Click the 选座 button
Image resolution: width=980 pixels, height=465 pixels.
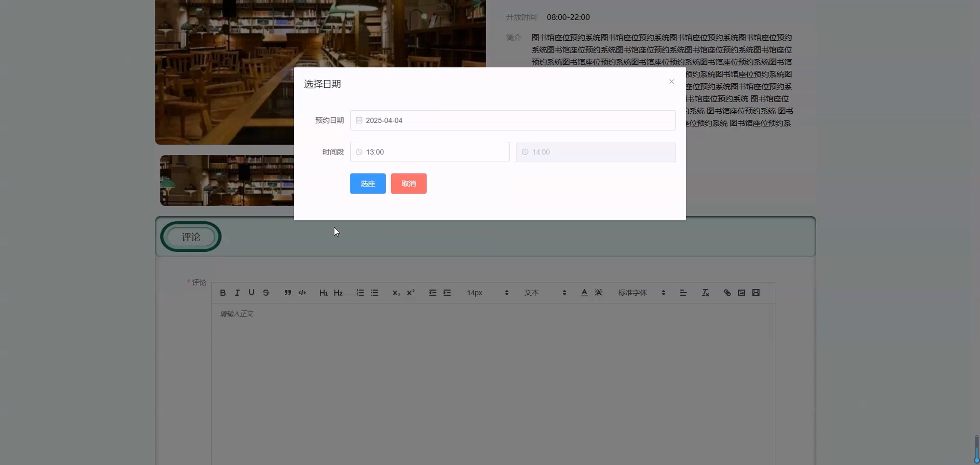(x=368, y=184)
